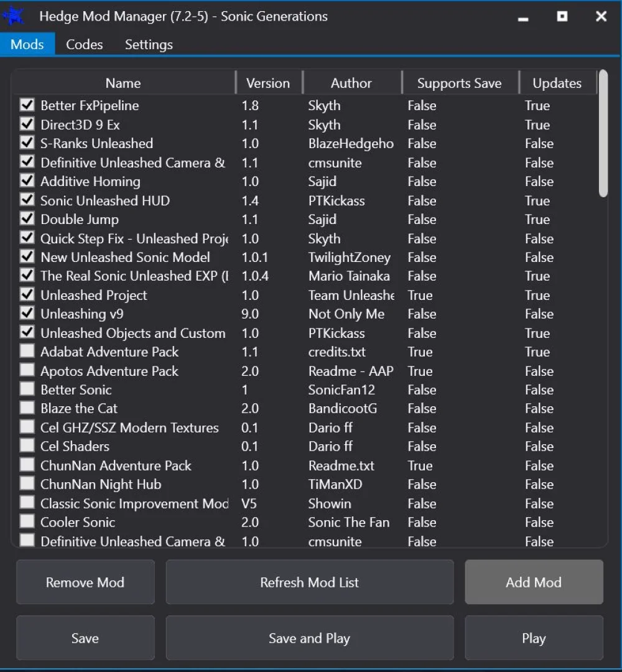Enable the Blaze the Cat mod checkbox
Image resolution: width=622 pixels, height=672 pixels.
point(27,408)
